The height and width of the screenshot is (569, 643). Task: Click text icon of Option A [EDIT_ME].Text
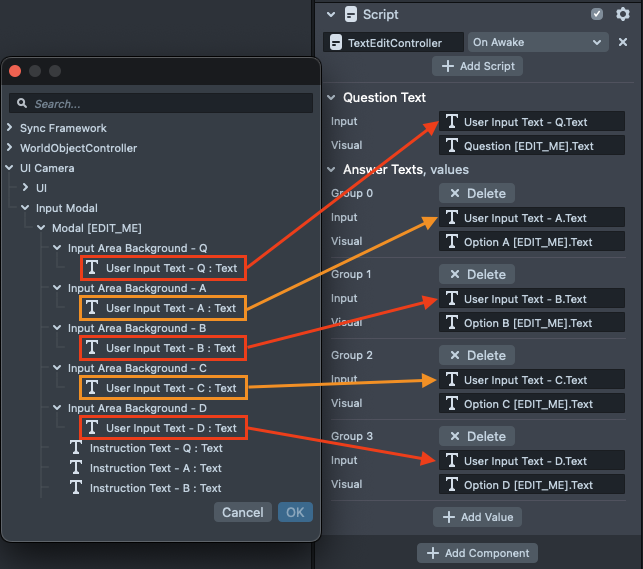(452, 241)
